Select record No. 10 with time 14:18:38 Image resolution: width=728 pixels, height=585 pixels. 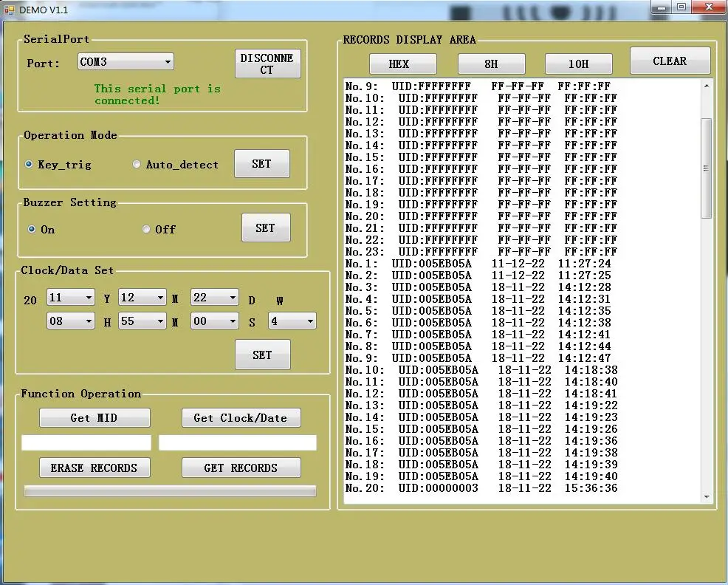point(481,370)
